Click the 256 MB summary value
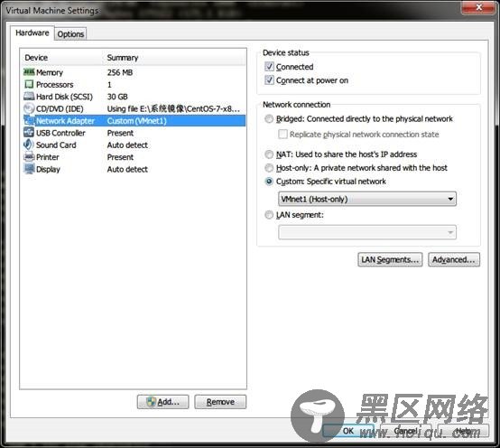Screen dimensions: 500x448 click(x=120, y=72)
